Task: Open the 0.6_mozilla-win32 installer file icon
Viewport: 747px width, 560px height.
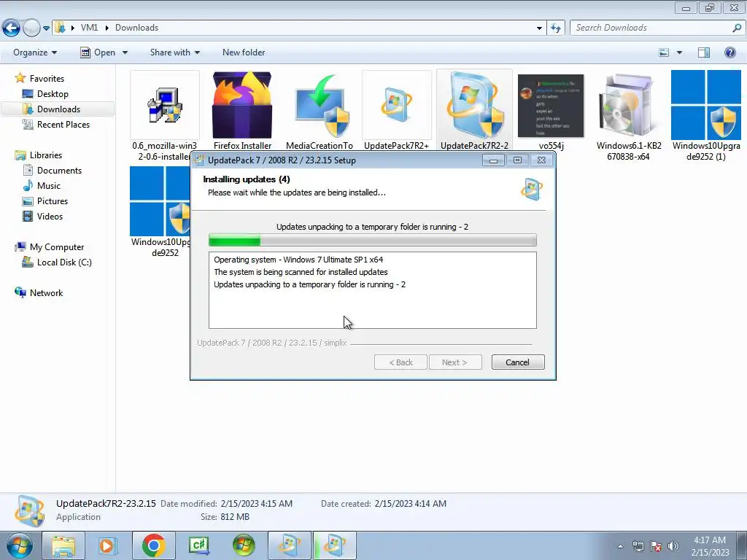Action: point(164,105)
